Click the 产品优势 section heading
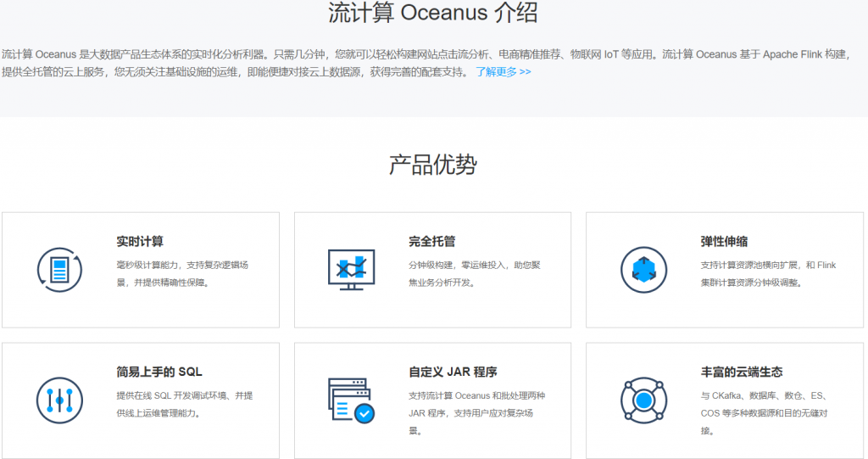Screen dimensions: 868x459 (x=433, y=165)
